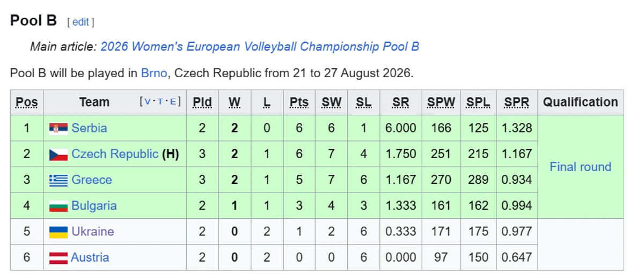Click the Bulgaria flag icon

(x=58, y=206)
